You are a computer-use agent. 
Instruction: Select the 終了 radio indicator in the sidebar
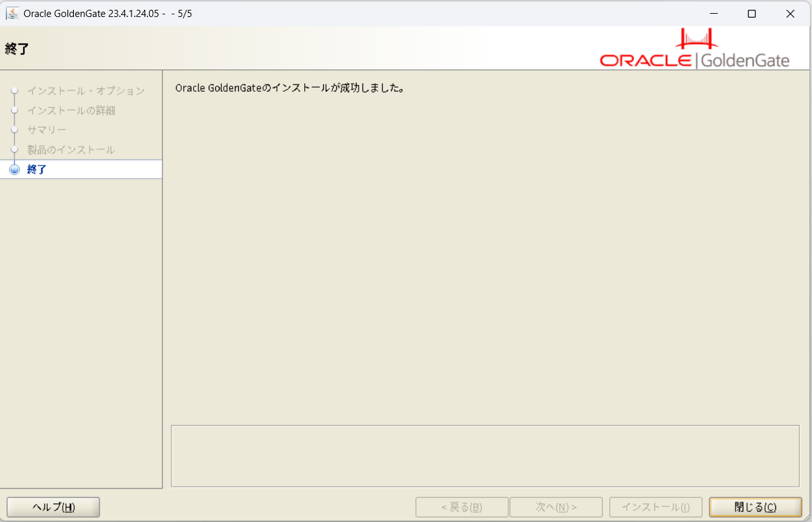pyautogui.click(x=14, y=169)
